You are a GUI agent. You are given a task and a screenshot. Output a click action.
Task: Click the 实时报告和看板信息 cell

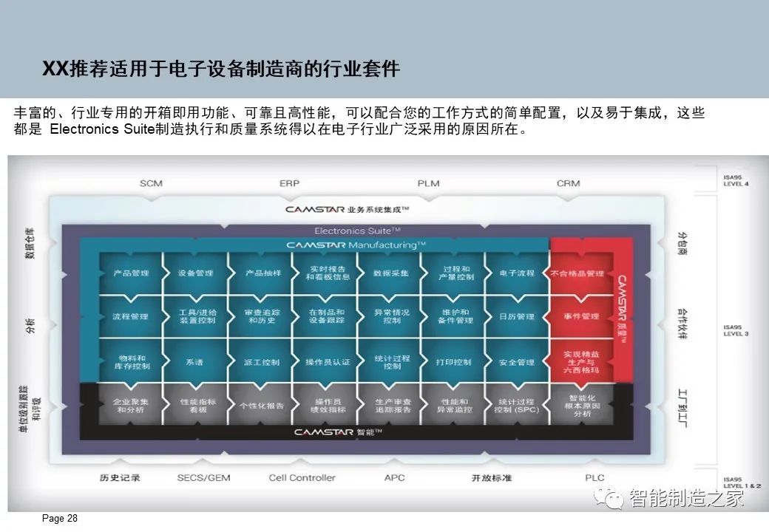325,273
